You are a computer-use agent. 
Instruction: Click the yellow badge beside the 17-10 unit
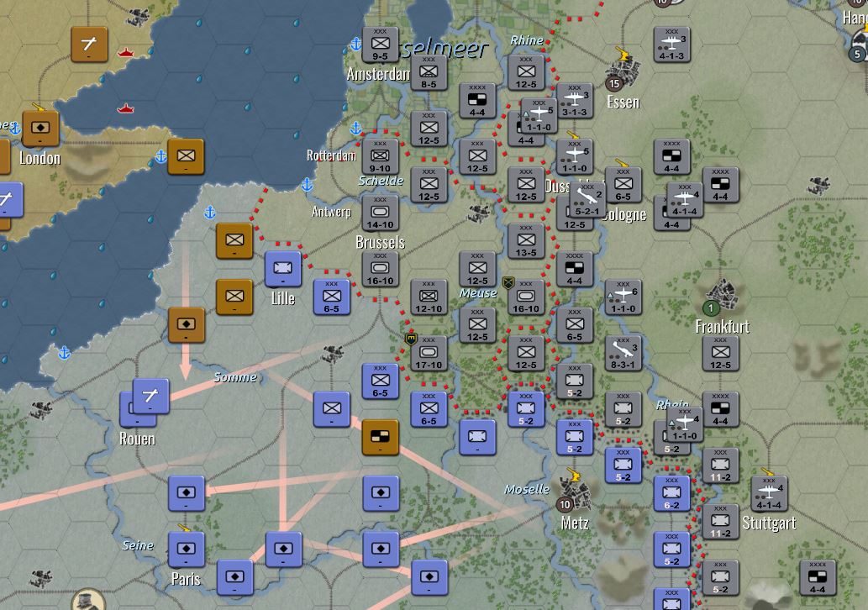click(411, 339)
